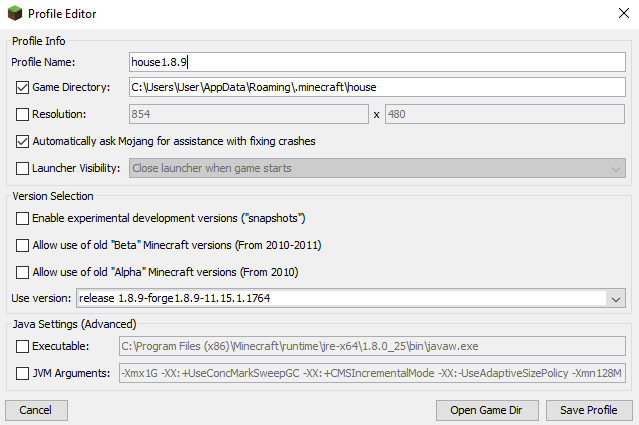Uncheck automatically ask Mojang for crash assistance

pos(23,142)
